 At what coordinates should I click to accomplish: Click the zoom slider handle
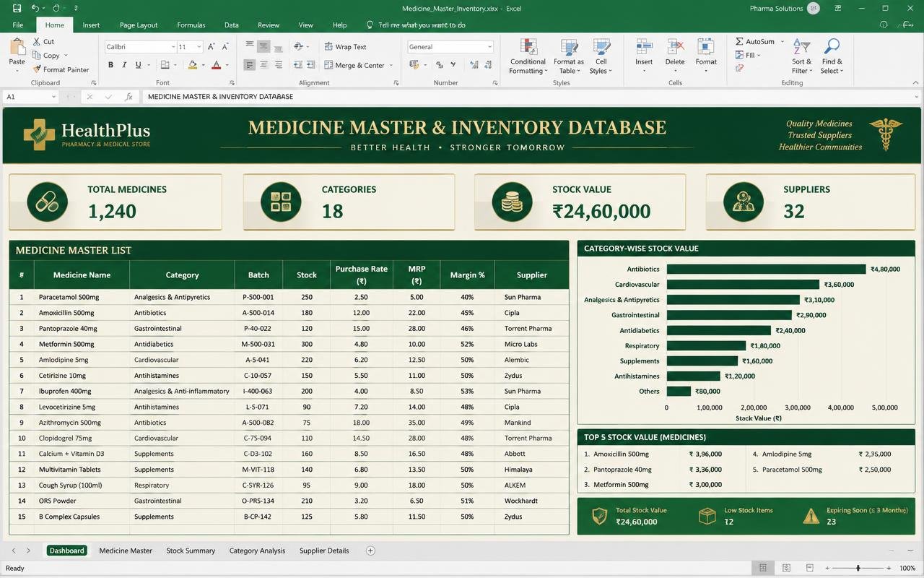tap(858, 569)
